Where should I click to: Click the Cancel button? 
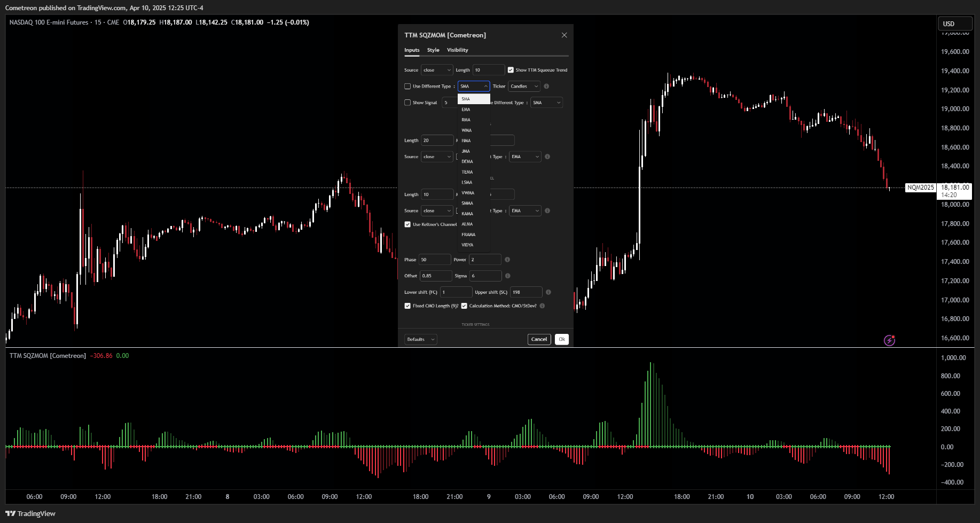(x=539, y=339)
